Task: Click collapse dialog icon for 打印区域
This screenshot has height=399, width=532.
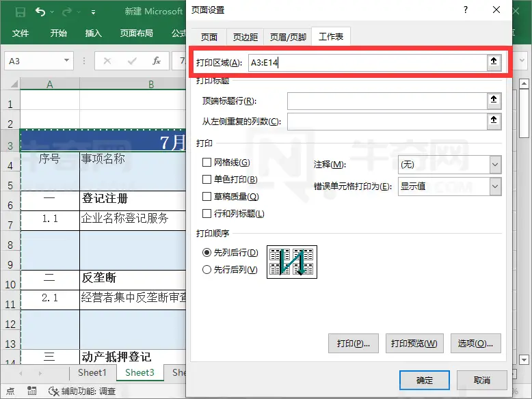Action: pos(494,61)
